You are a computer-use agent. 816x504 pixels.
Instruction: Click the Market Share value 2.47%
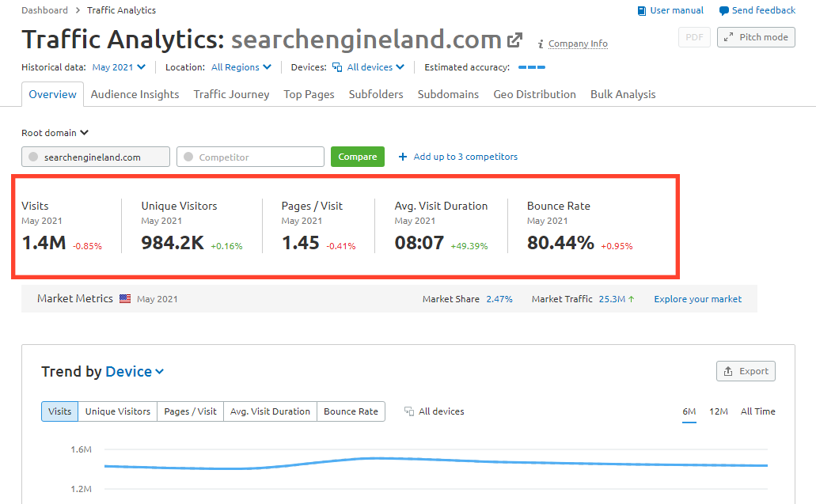point(499,299)
